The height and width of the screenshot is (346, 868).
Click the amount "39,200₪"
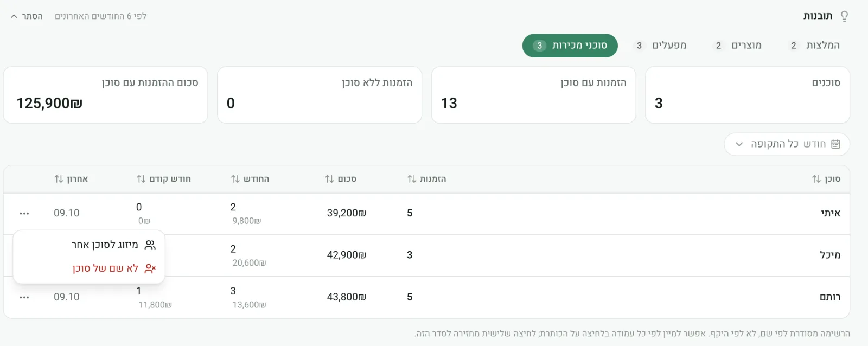click(x=347, y=213)
